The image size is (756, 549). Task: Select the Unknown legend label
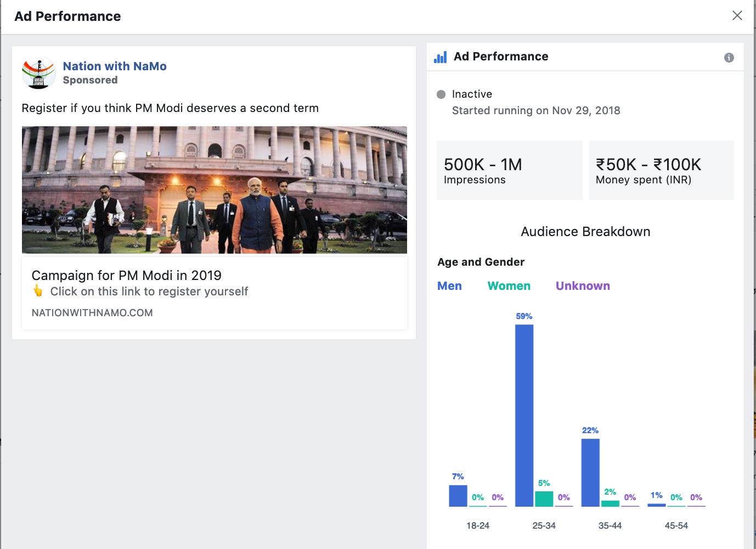(583, 286)
